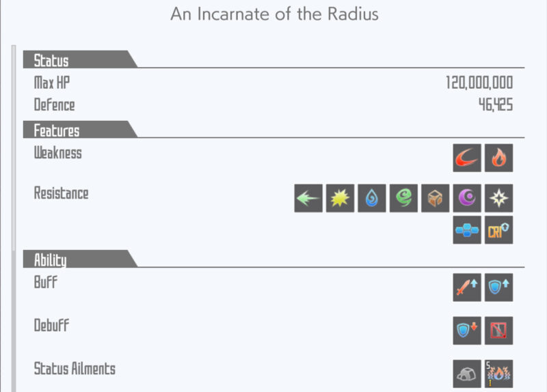The height and width of the screenshot is (392, 547).
Task: Select the red crossed-out square debuff icon
Action: pos(499,331)
